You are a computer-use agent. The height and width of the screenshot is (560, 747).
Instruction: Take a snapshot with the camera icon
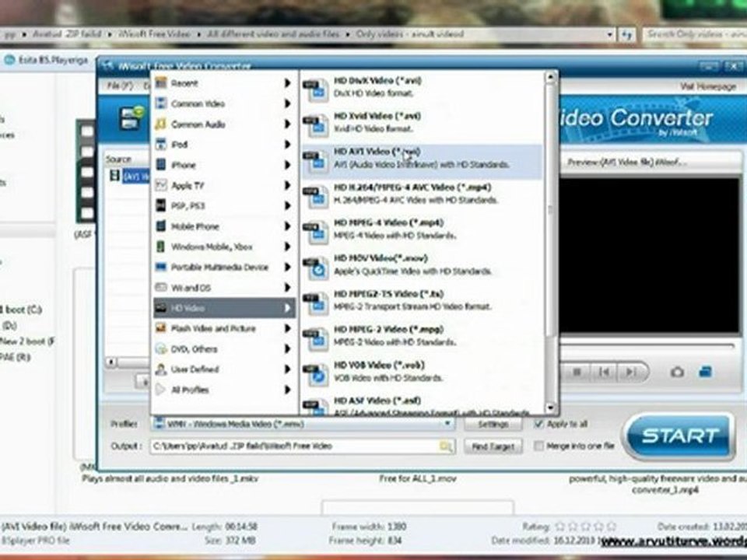pos(677,372)
